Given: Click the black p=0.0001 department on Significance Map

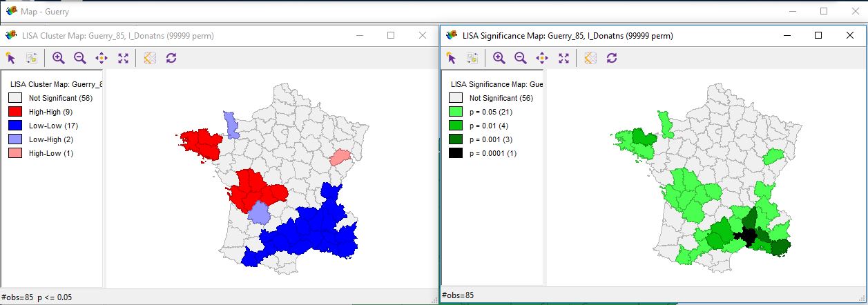Looking at the screenshot, I should click(x=746, y=236).
